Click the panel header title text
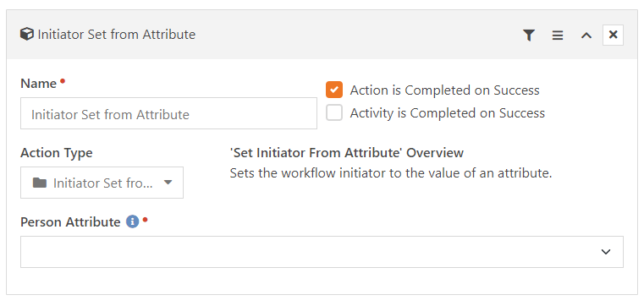 coord(116,35)
